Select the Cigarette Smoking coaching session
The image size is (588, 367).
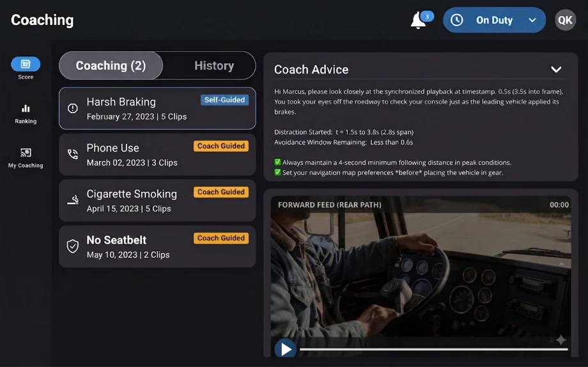coord(157,200)
